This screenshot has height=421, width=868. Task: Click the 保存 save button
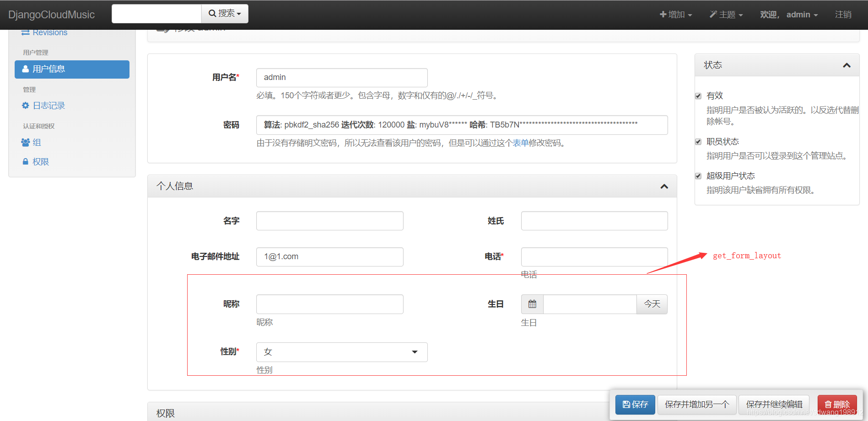coord(635,405)
